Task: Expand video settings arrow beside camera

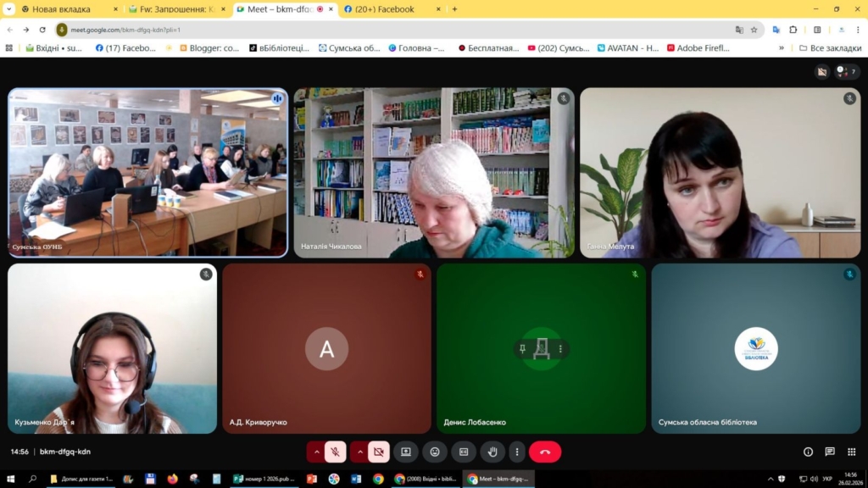Action: (x=359, y=452)
